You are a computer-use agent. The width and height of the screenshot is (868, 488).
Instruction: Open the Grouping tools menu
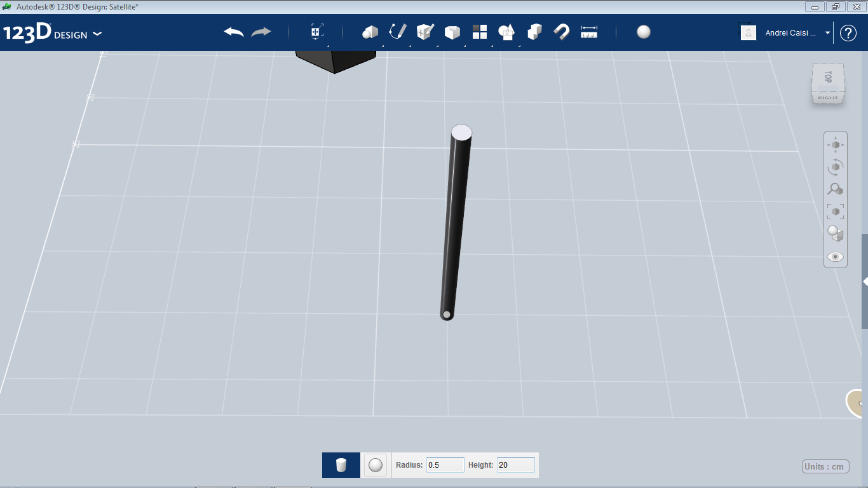[506, 32]
